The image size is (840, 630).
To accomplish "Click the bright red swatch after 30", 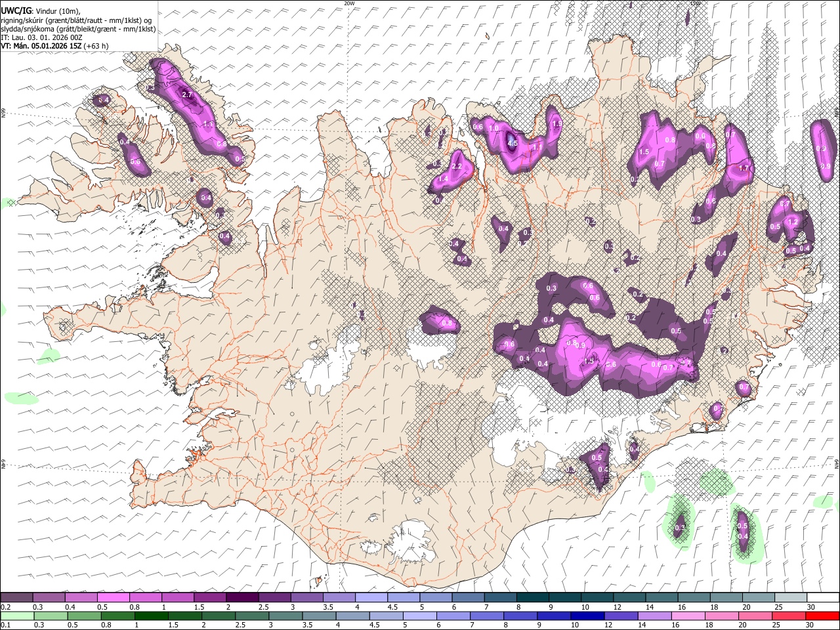I will [x=822, y=616].
